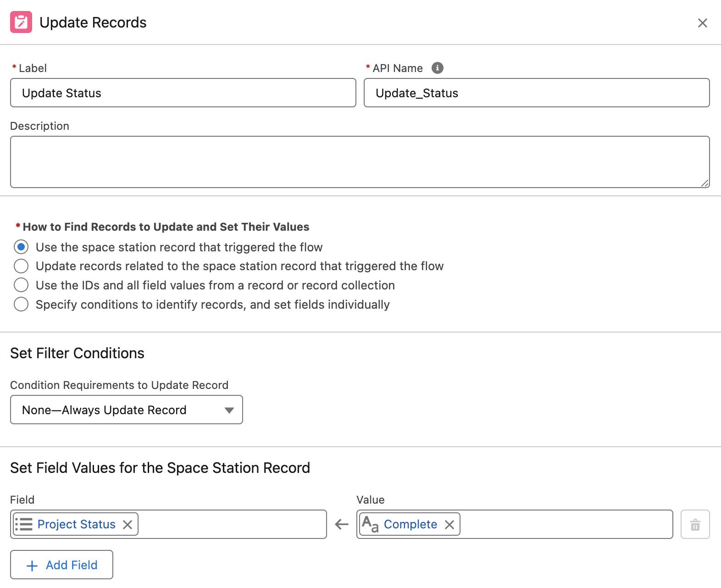
Task: Click the Value combobox empty area
Action: pyautogui.click(x=566, y=524)
